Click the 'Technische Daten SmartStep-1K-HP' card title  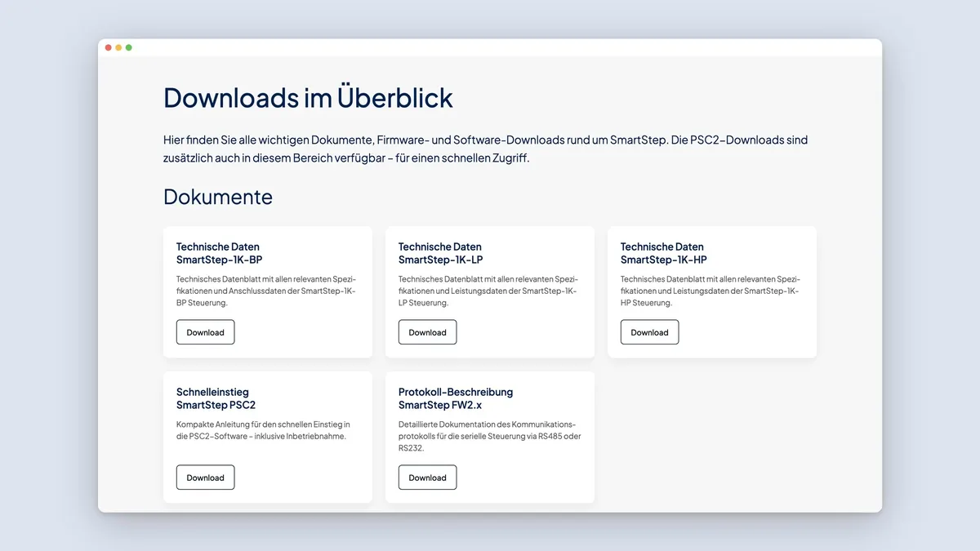(664, 253)
